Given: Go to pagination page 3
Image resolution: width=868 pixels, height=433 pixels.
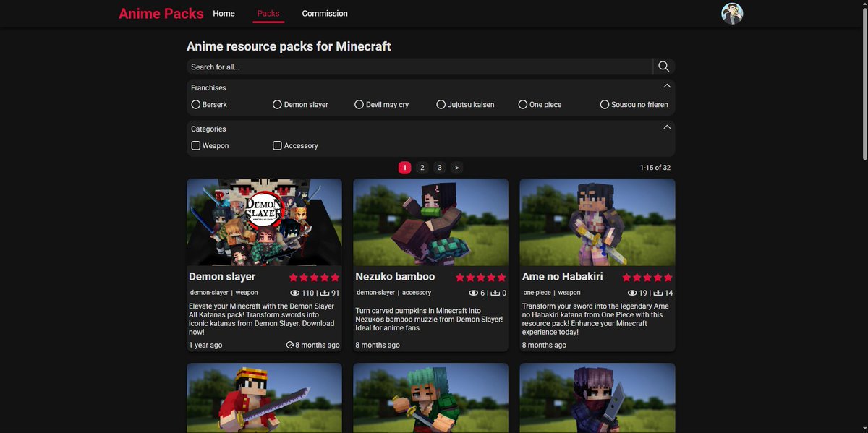Looking at the screenshot, I should click(x=439, y=168).
